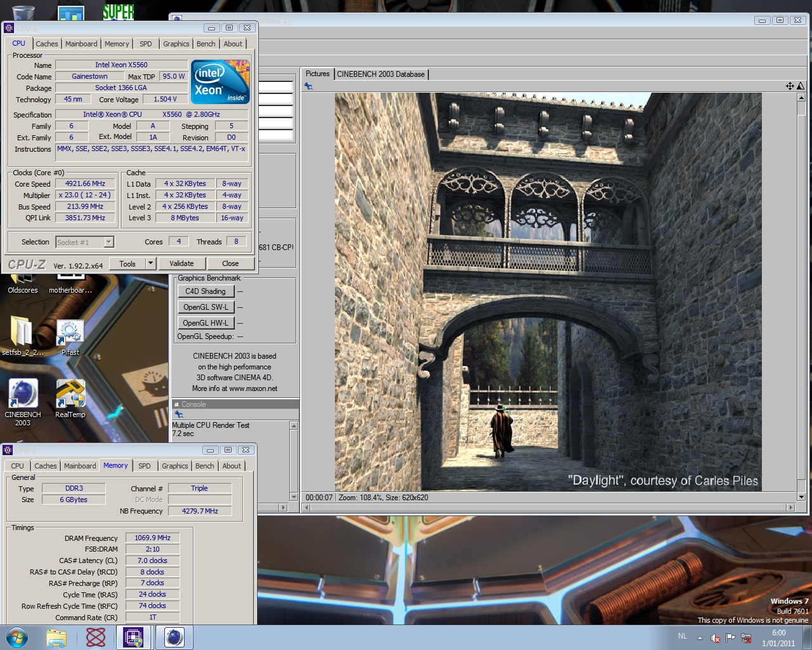Open the setfsb_2_2 folder icon on desktop
812x650 pixels.
(22, 336)
